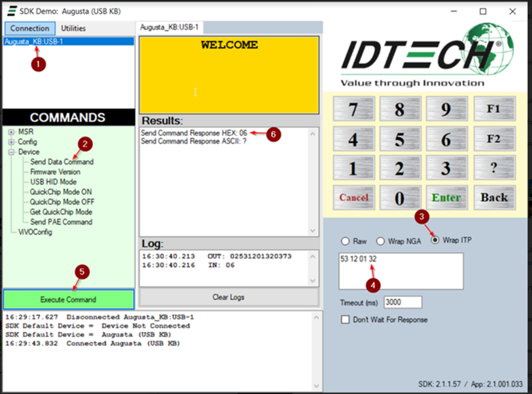
Task: Select the ViVOConfig tree item
Action: pos(35,232)
